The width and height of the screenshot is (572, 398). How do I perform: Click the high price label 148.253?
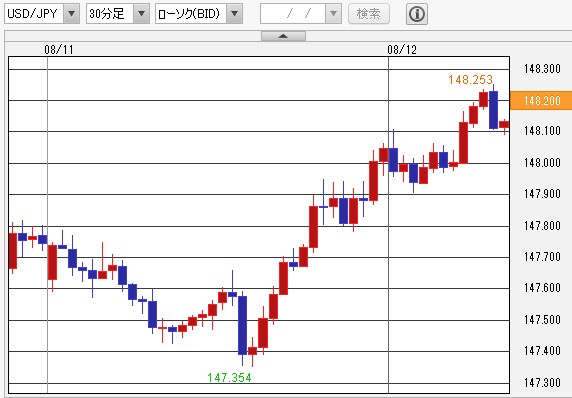470,79
